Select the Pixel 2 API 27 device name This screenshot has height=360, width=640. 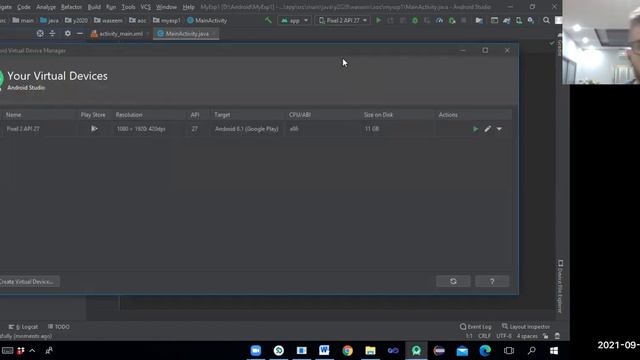pos(23,129)
